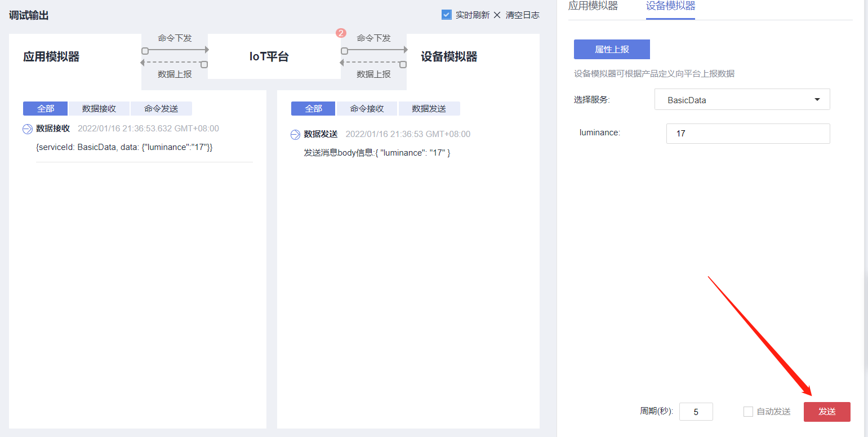Screen dimensions: 868x437
Task: Select the 设备模拟器 tab in the right panel
Action: coord(670,6)
